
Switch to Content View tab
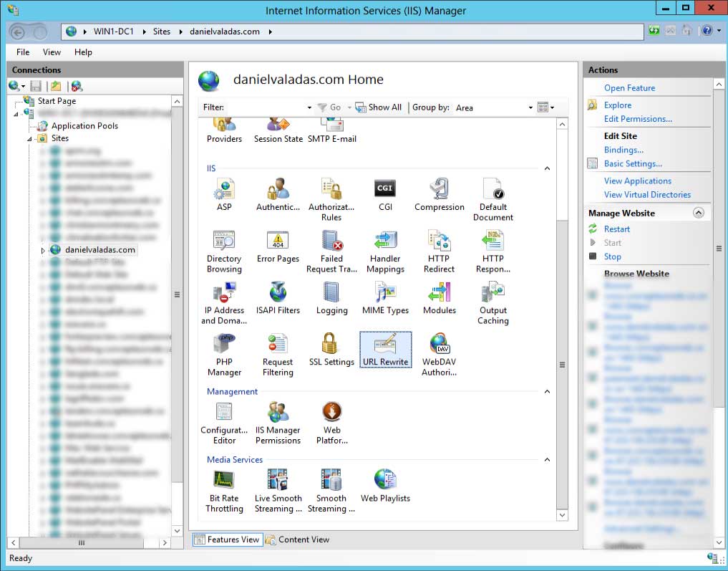[297, 539]
